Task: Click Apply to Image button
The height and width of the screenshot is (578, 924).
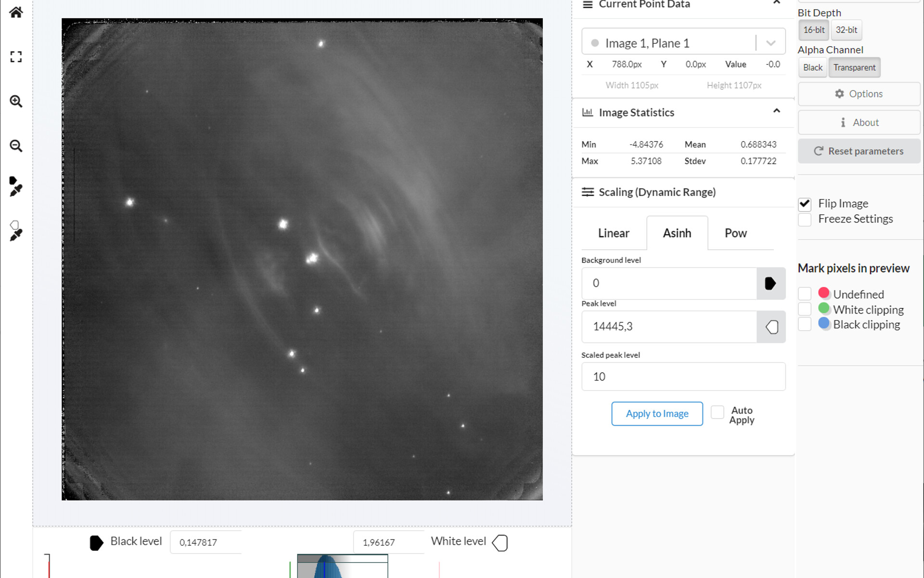Action: coord(657,414)
